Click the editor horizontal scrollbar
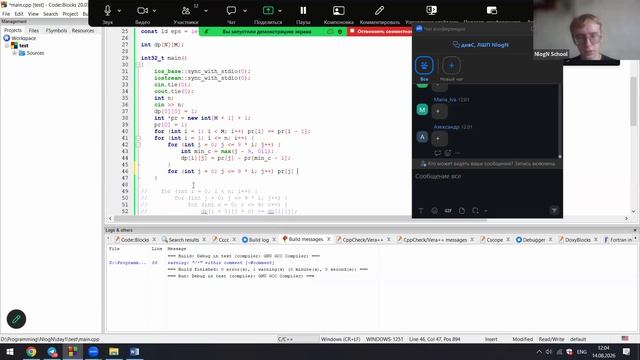Viewport: 640px width, 360px height. pyautogui.click(x=301, y=219)
